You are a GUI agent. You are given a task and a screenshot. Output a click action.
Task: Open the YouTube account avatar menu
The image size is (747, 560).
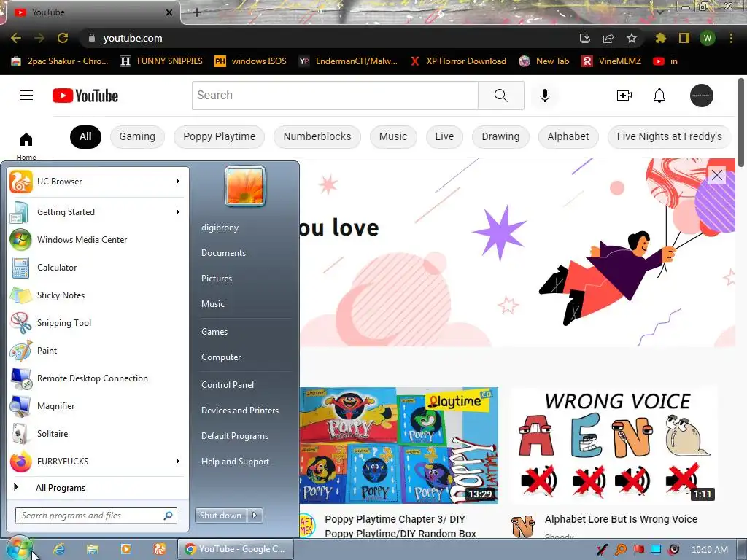click(702, 96)
